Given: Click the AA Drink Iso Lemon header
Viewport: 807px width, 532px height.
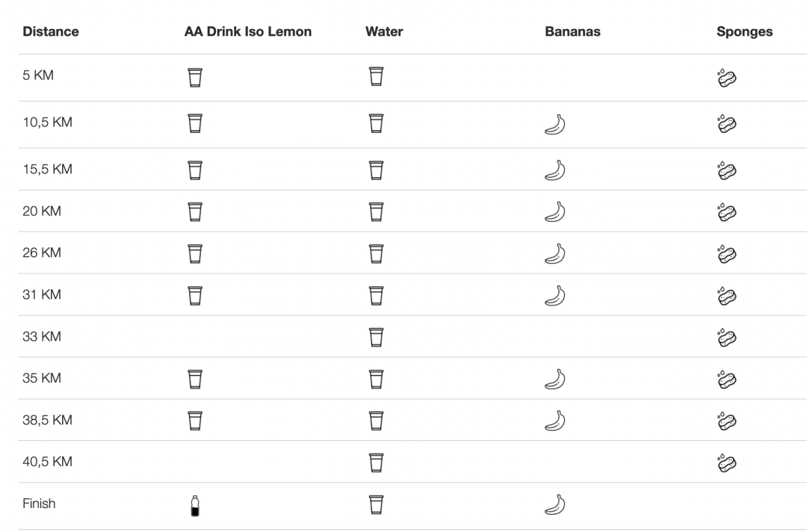Looking at the screenshot, I should pos(248,31).
